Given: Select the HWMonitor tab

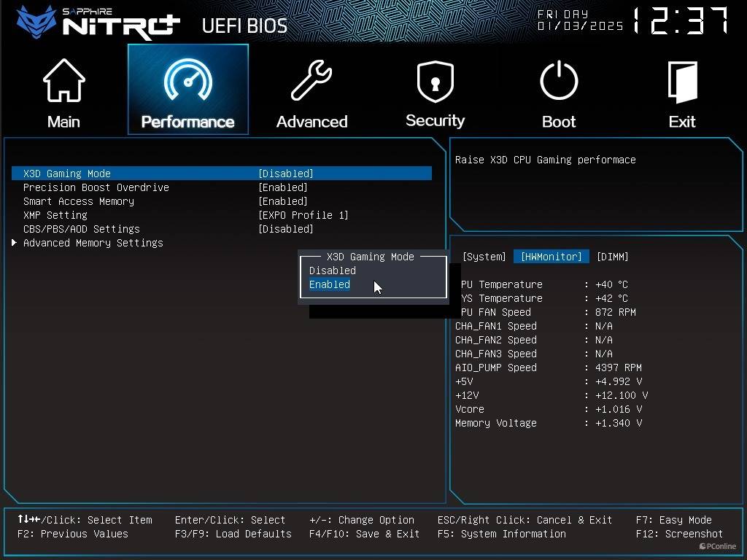Looking at the screenshot, I should coord(551,257).
